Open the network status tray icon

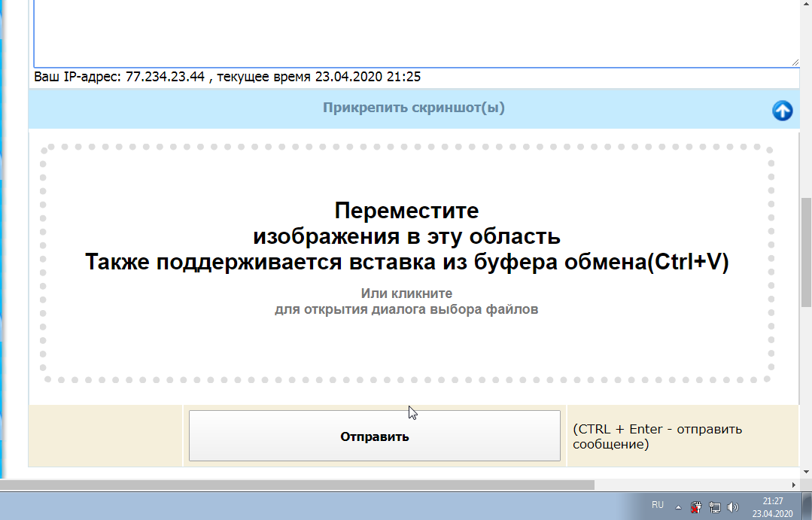coord(714,507)
